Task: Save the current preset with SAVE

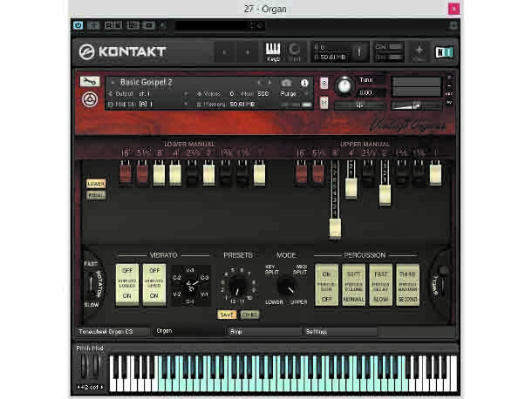Action: point(227,314)
